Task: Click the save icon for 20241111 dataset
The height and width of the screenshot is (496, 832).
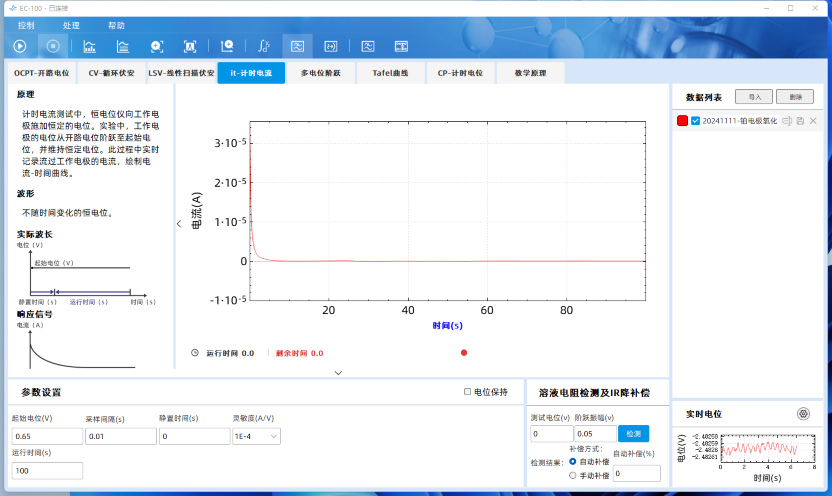Action: click(x=800, y=121)
